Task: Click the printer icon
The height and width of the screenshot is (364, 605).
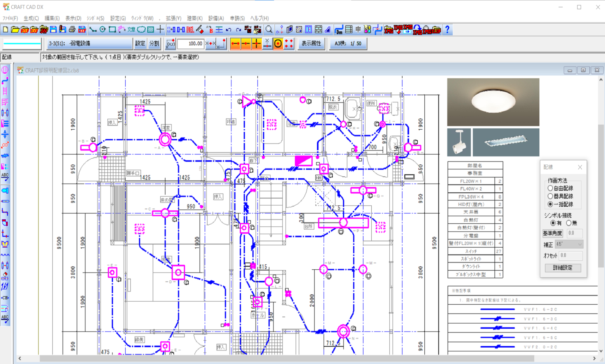Action: (72, 30)
